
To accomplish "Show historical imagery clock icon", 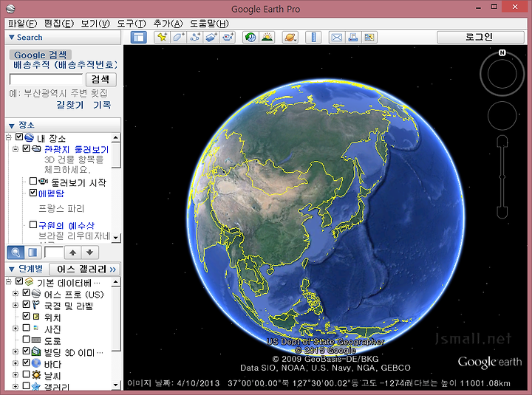I will pyautogui.click(x=250, y=38).
